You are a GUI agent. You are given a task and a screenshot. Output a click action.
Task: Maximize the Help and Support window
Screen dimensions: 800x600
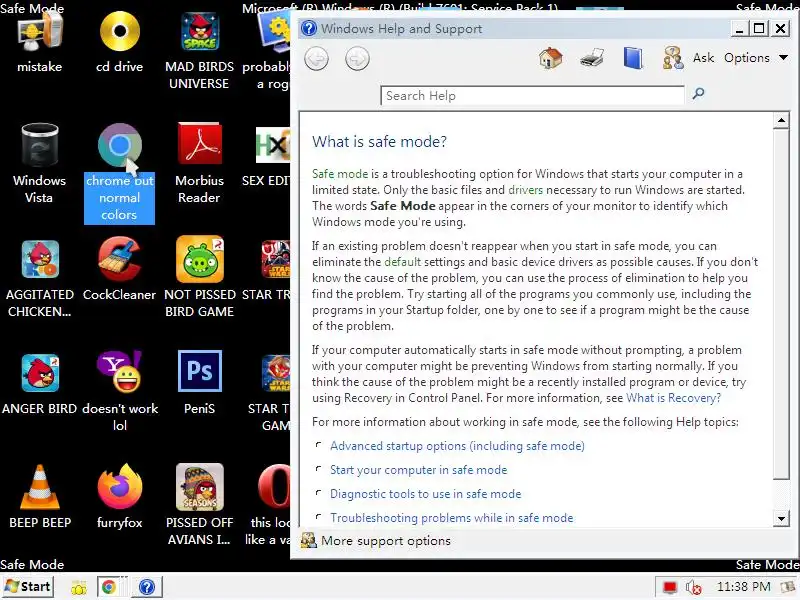point(759,29)
